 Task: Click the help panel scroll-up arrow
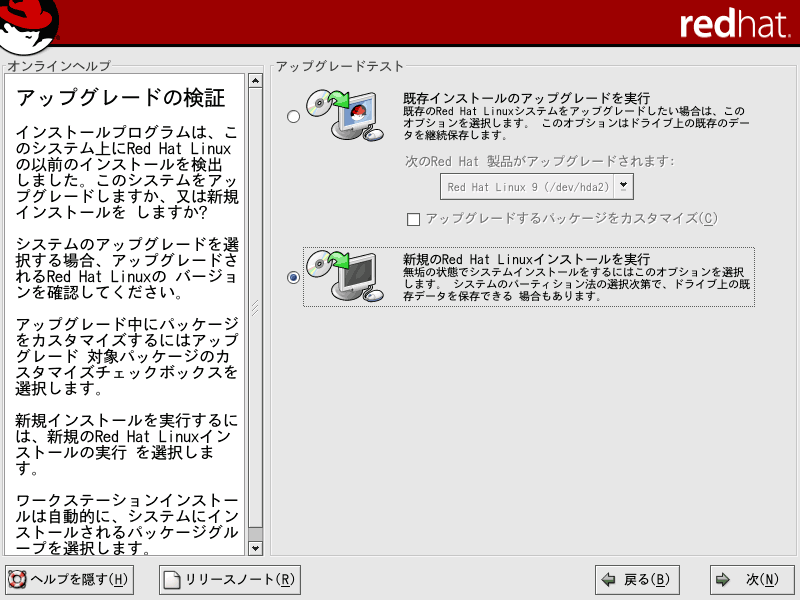255,81
